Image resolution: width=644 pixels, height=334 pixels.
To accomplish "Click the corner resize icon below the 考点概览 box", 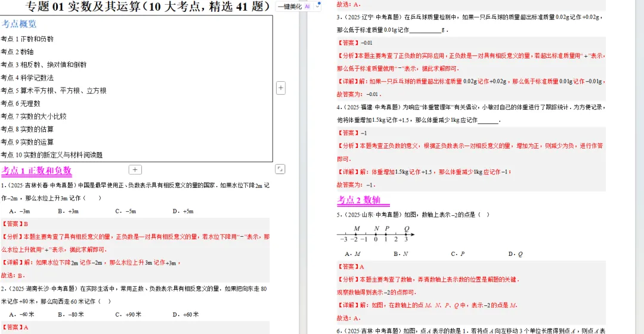I will point(280,169).
